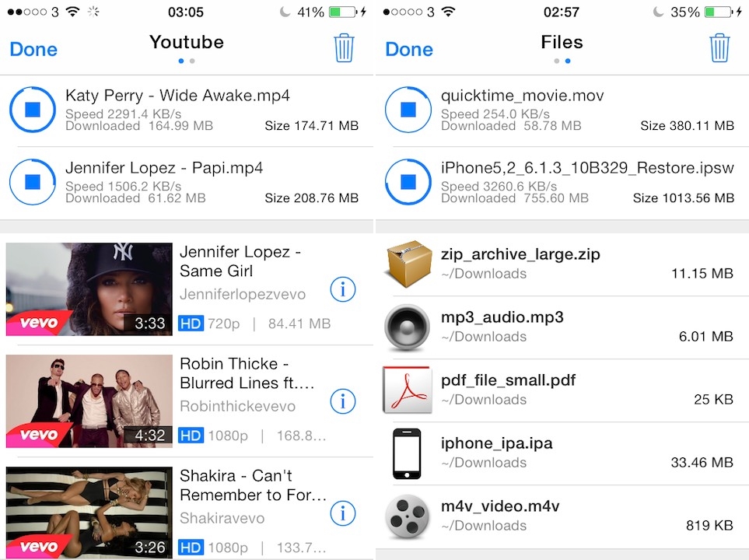Open info for Robin Thicke Blurred Lines
Viewport: 749px width, 560px height.
coord(343,401)
